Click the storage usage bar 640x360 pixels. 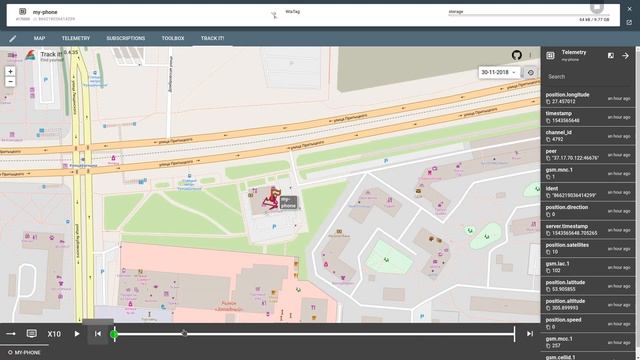(x=529, y=15)
